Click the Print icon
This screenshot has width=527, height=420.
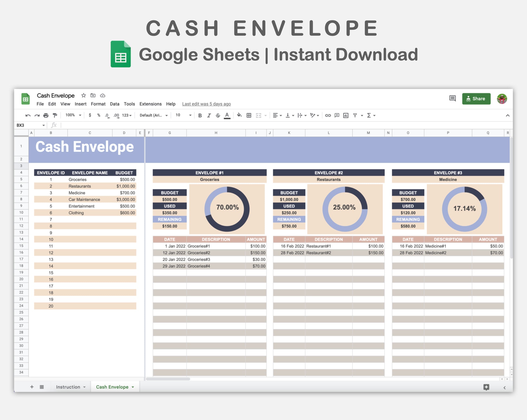click(46, 115)
